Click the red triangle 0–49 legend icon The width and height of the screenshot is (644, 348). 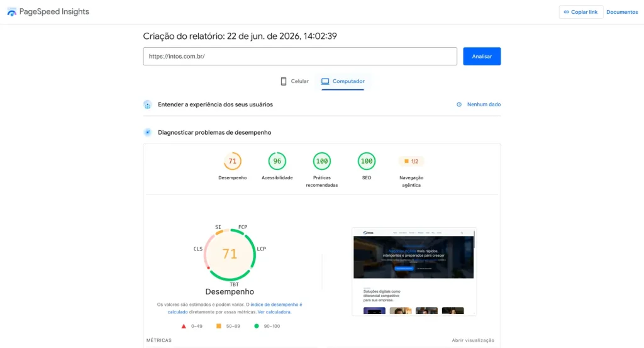pos(184,326)
